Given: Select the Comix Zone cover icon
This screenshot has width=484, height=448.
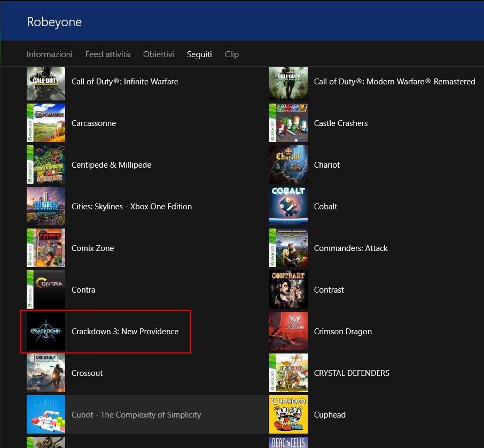Looking at the screenshot, I should pyautogui.click(x=46, y=248).
